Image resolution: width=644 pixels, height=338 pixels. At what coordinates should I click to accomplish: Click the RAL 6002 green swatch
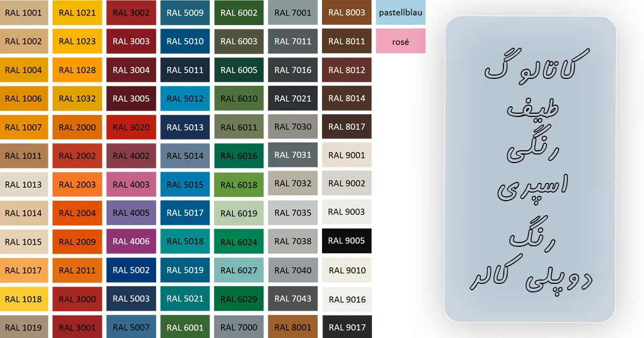239,13
